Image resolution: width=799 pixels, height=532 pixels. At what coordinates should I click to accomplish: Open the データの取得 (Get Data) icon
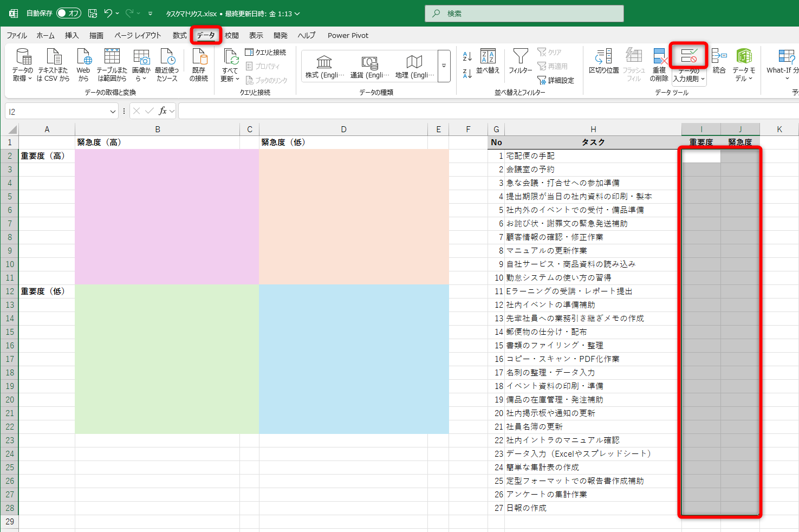[22, 65]
